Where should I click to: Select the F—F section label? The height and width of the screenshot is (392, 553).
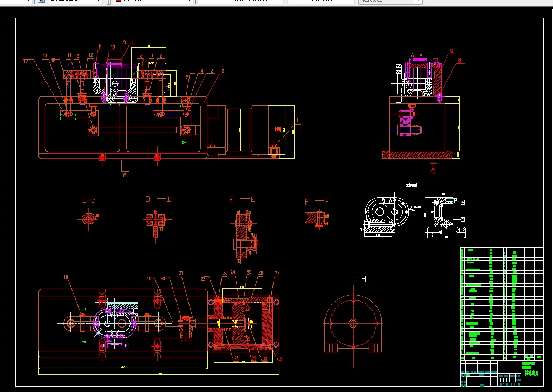tap(317, 201)
